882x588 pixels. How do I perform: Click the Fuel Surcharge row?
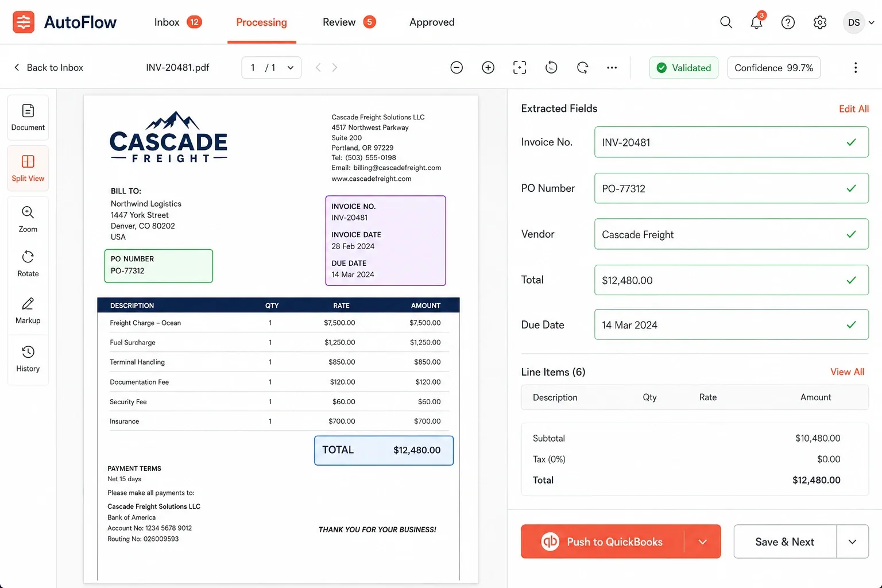pos(278,342)
